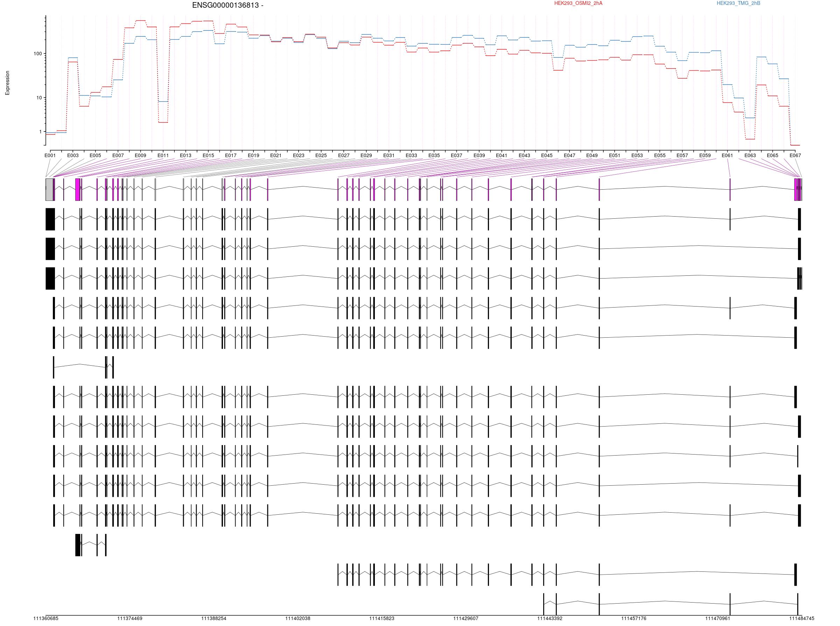The height and width of the screenshot is (626, 840).
Task: Select exon label E035
Action: [x=434, y=155]
